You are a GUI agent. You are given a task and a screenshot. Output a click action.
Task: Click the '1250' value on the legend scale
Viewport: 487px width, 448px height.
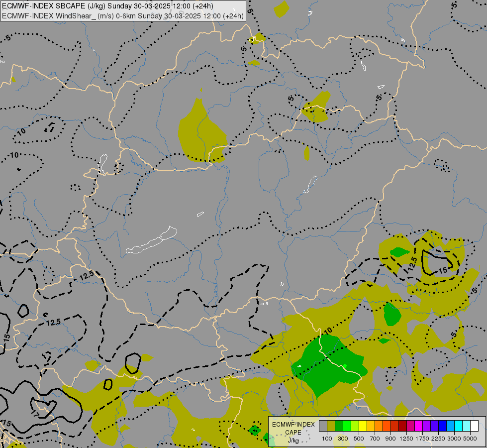(x=406, y=439)
